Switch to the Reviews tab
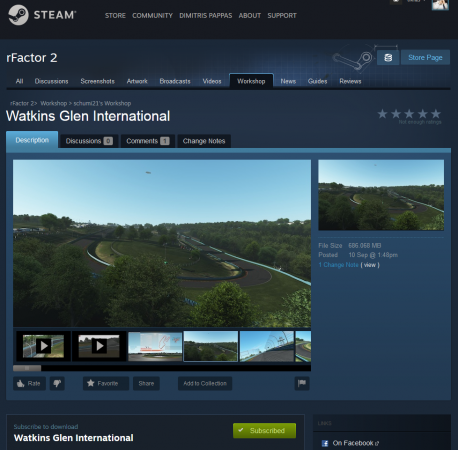Image resolution: width=458 pixels, height=450 pixels. coord(350,81)
